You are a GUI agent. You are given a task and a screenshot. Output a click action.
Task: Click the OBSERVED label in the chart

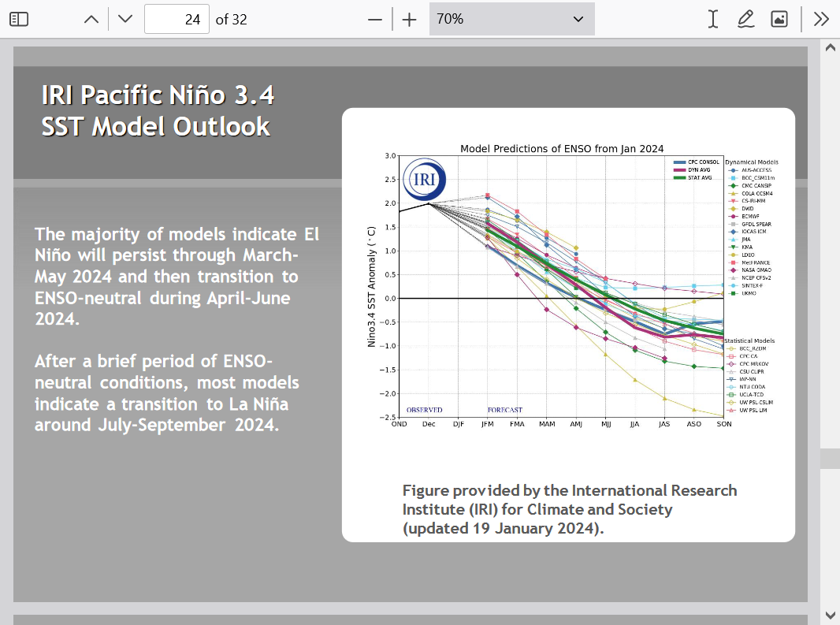pyautogui.click(x=424, y=410)
